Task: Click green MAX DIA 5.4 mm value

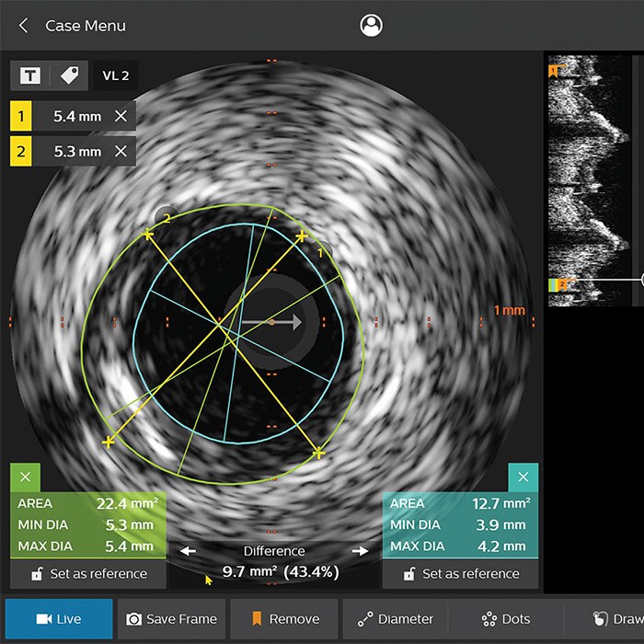Action: pyautogui.click(x=130, y=546)
